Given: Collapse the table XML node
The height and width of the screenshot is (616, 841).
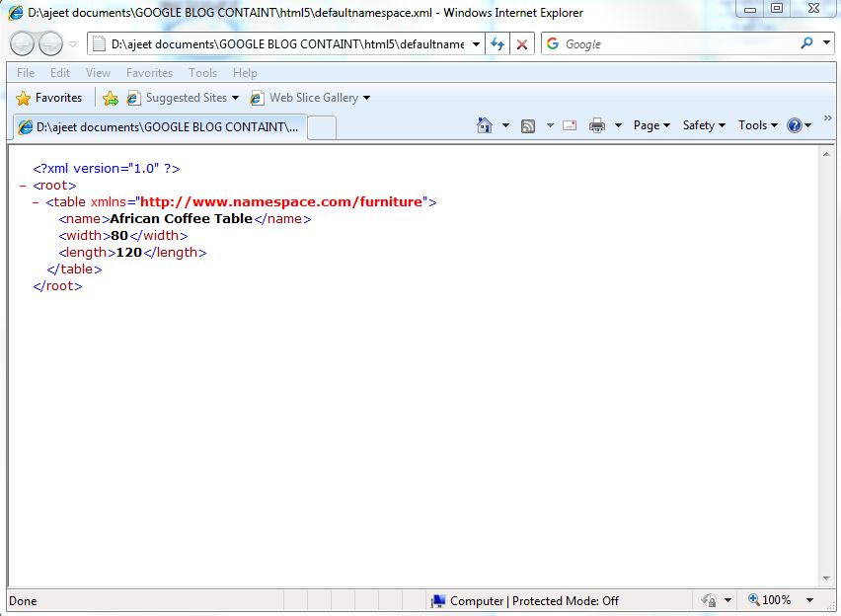Looking at the screenshot, I should 36,202.
